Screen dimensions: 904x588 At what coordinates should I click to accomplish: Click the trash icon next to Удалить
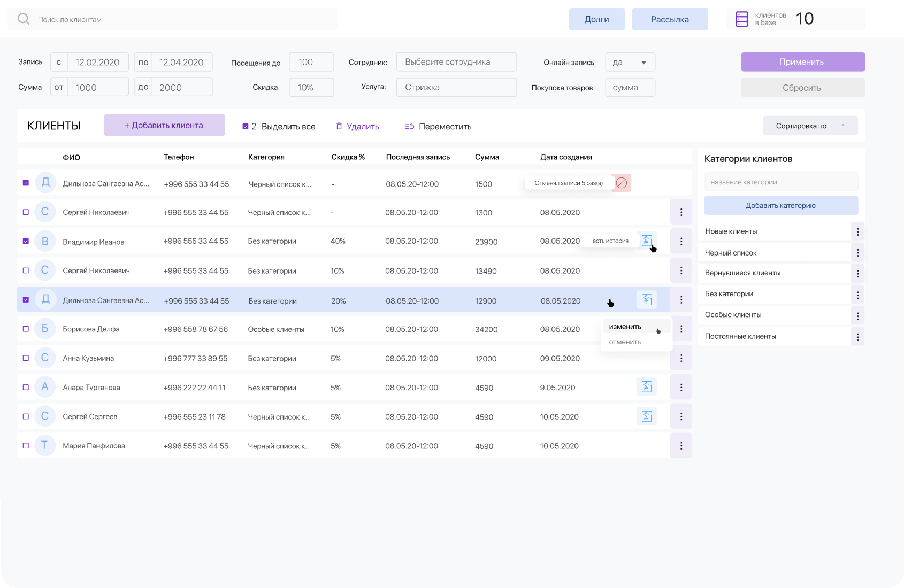[339, 126]
